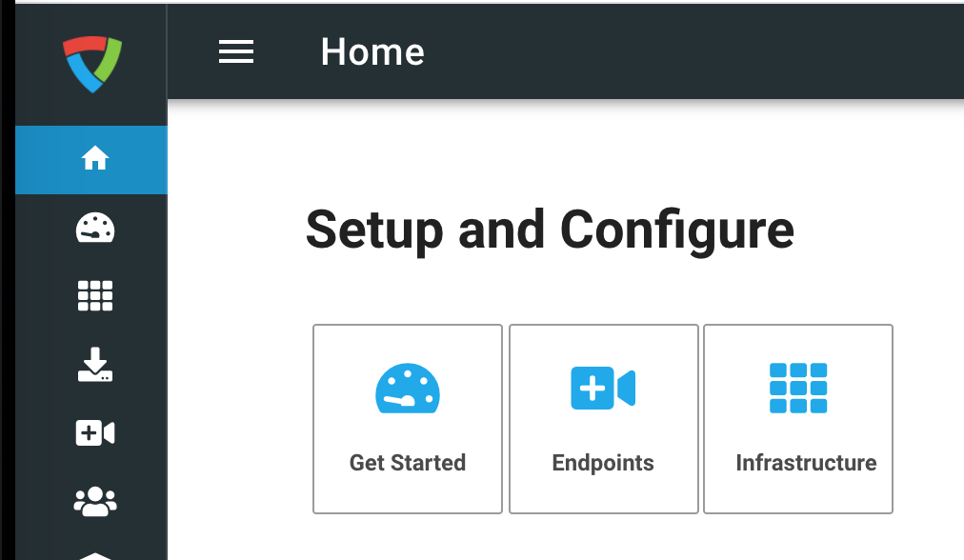Click the Setup and Configure heading
Viewport: 964px width, 560px height.
[550, 230]
